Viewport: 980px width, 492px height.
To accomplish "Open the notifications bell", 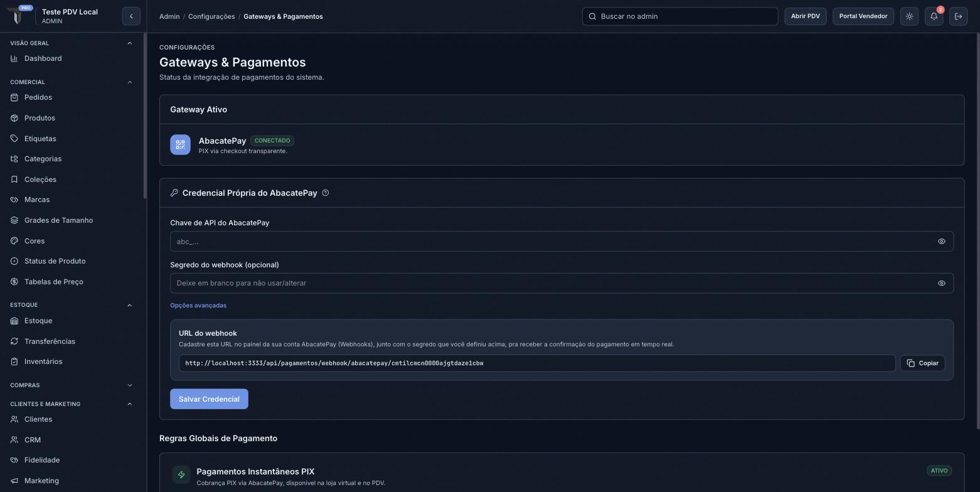I will coord(934,16).
